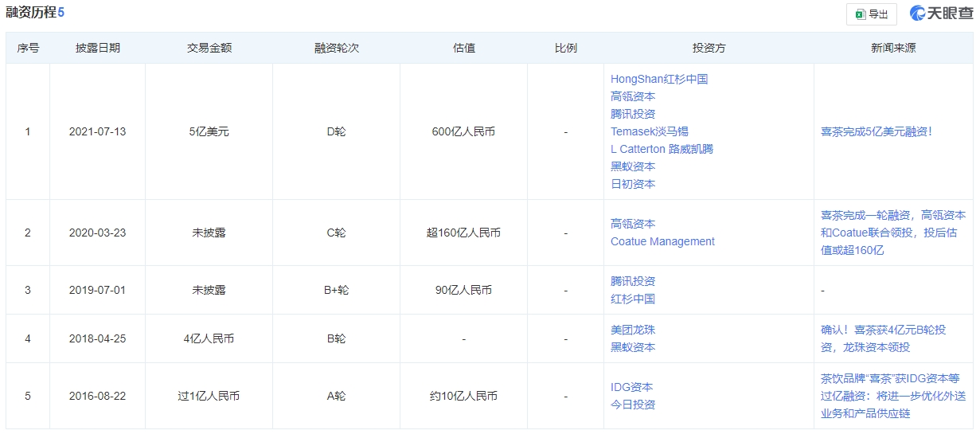The width and height of the screenshot is (980, 434).
Task: Click the 新闻来源 column header
Action: [893, 48]
